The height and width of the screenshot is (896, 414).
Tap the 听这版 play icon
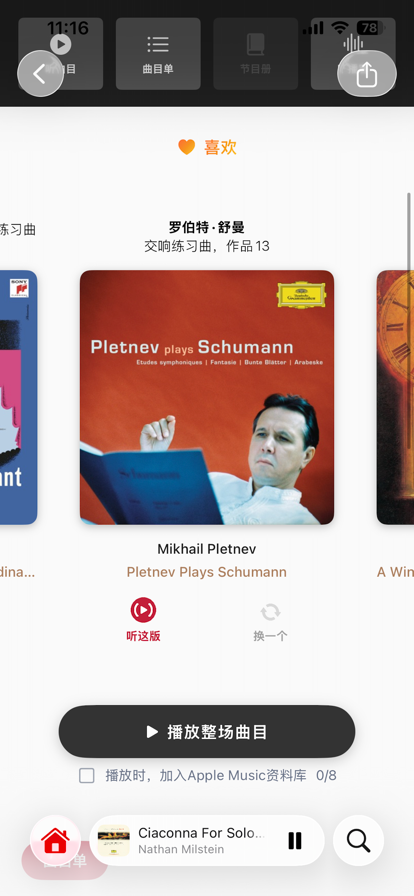pyautogui.click(x=143, y=610)
